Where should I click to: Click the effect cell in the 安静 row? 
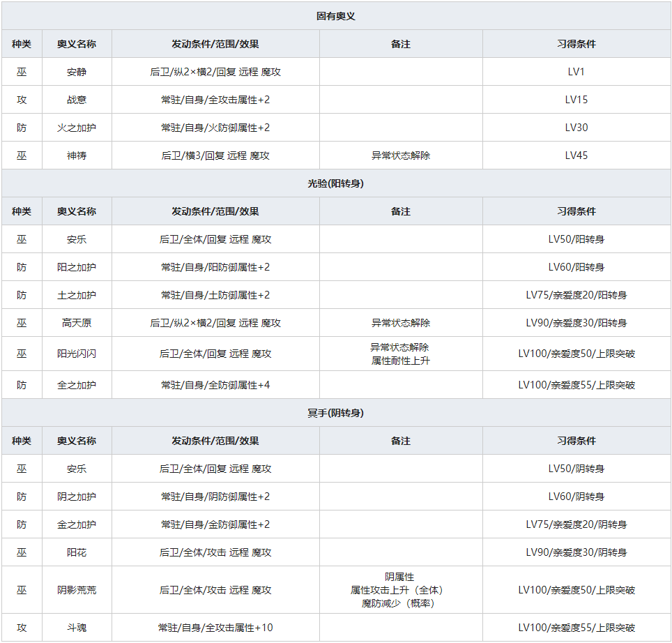(x=215, y=72)
